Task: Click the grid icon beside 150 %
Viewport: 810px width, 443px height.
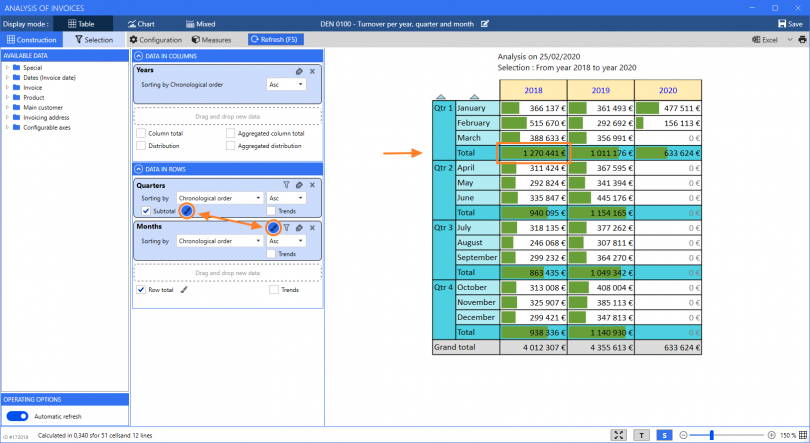Action: pos(803,435)
